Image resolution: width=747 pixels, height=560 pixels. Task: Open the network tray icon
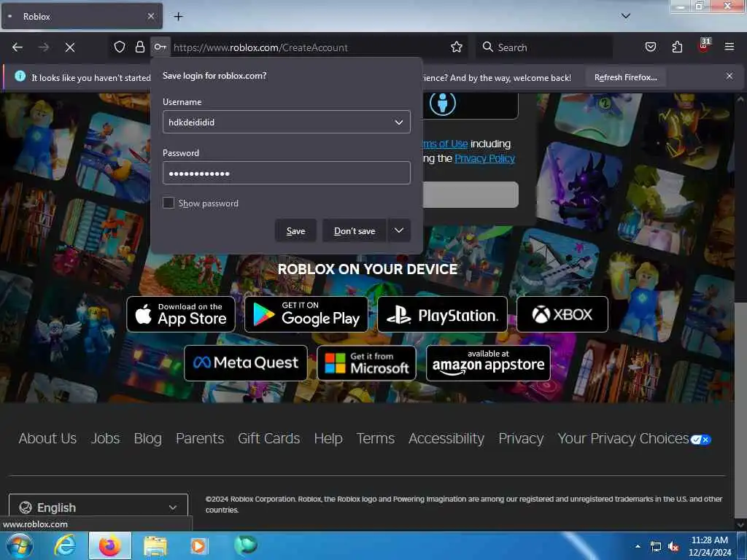tap(656, 547)
